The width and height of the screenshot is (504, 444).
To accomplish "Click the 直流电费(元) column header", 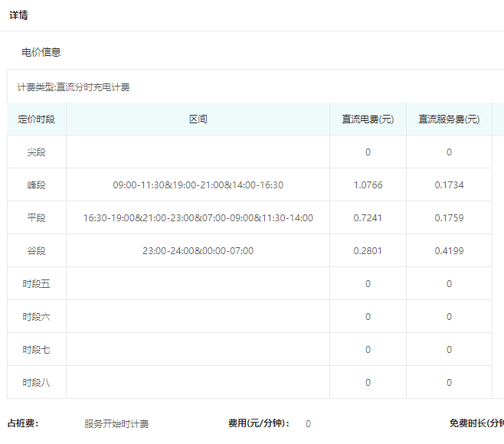I will 368,119.
